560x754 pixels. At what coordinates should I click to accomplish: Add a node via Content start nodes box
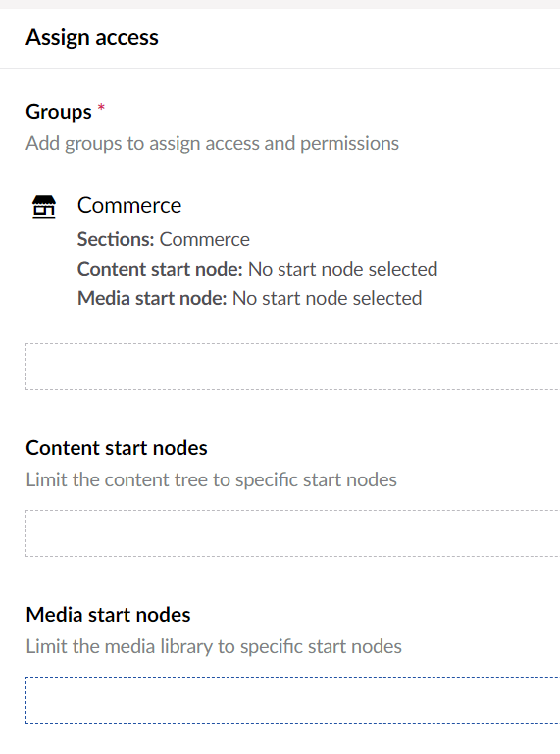(292, 533)
